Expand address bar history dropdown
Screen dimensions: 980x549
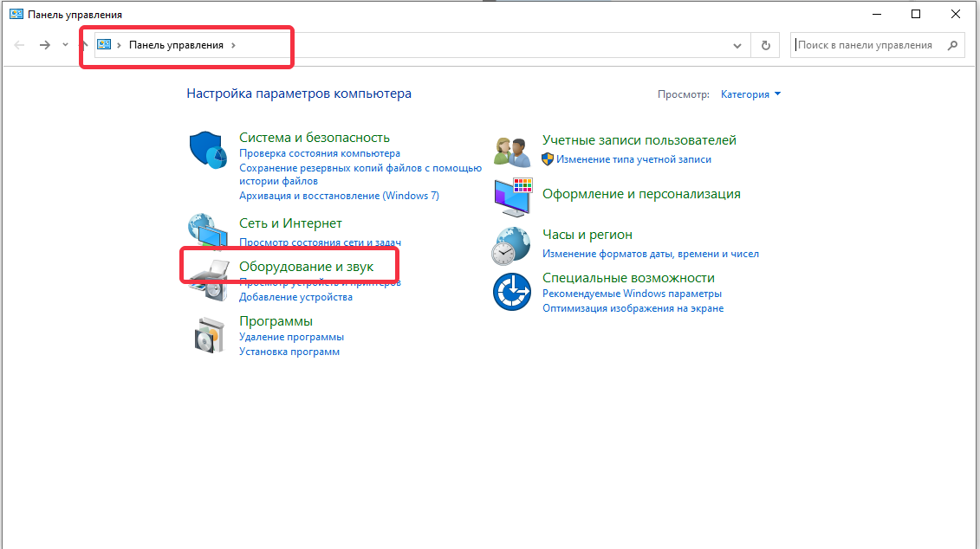[737, 46]
